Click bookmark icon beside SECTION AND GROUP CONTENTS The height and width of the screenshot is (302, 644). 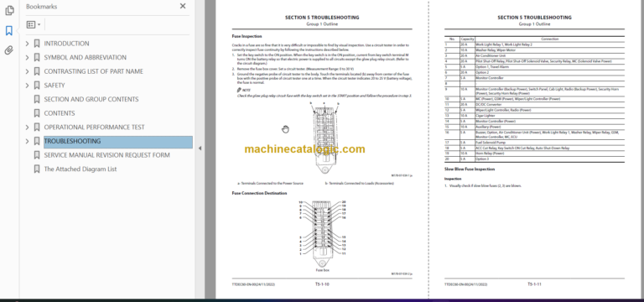[x=37, y=100]
